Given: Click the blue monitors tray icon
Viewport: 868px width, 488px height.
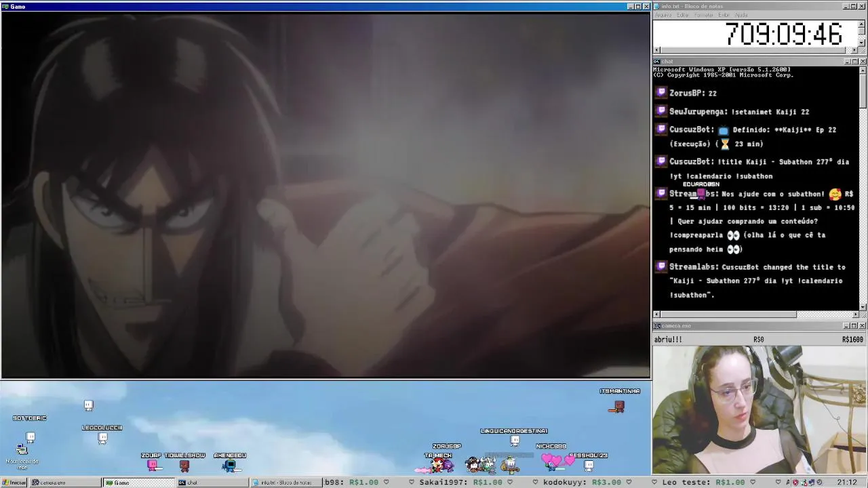Looking at the screenshot, I should point(813,483).
